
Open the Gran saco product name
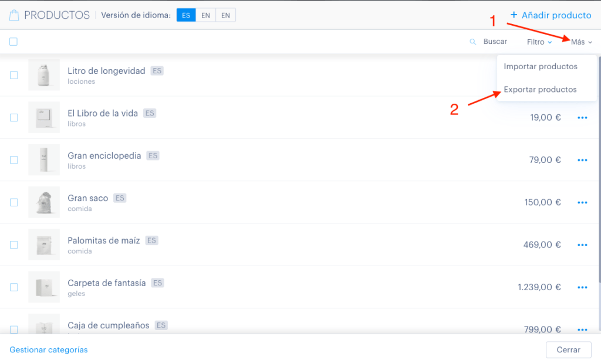tap(88, 198)
